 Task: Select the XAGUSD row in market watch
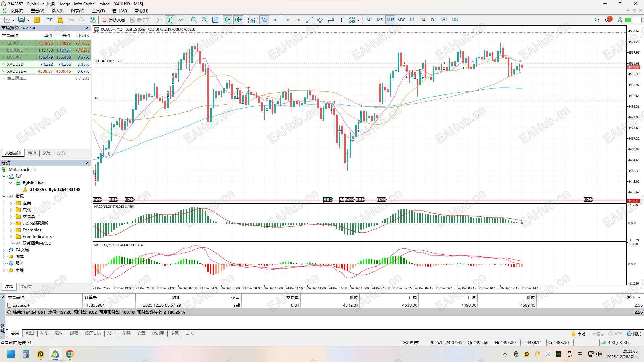point(15,64)
